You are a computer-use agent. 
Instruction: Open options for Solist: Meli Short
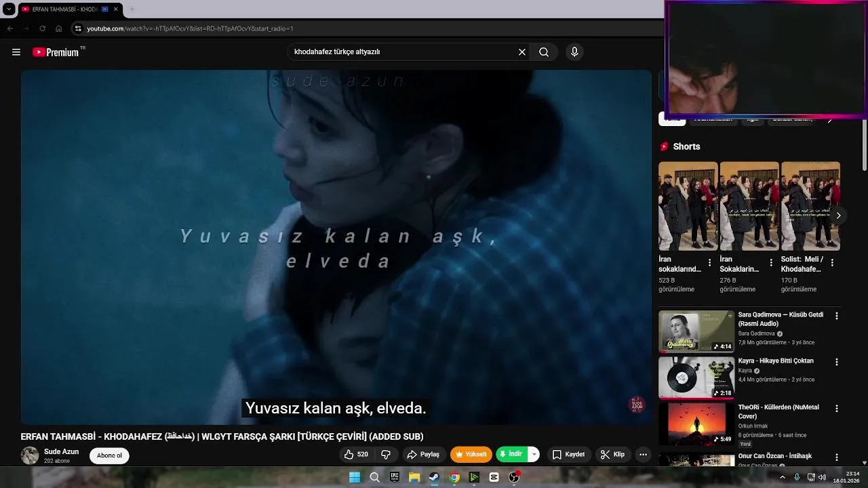click(832, 262)
